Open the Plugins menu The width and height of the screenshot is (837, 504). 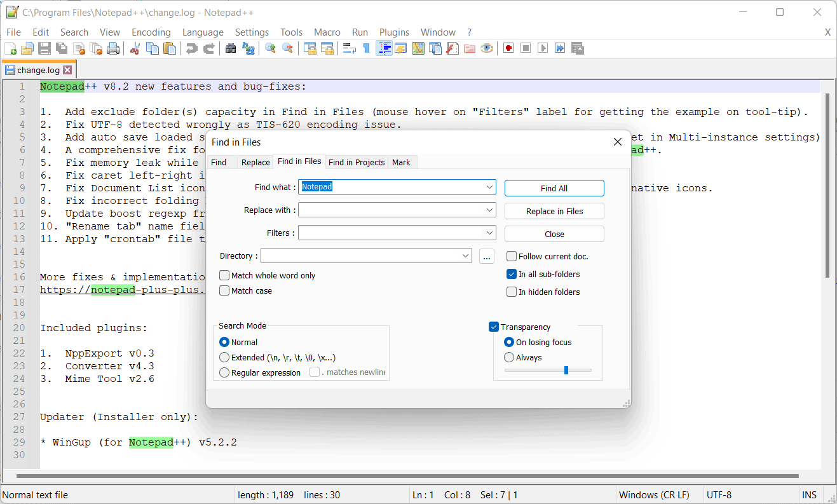pos(394,32)
